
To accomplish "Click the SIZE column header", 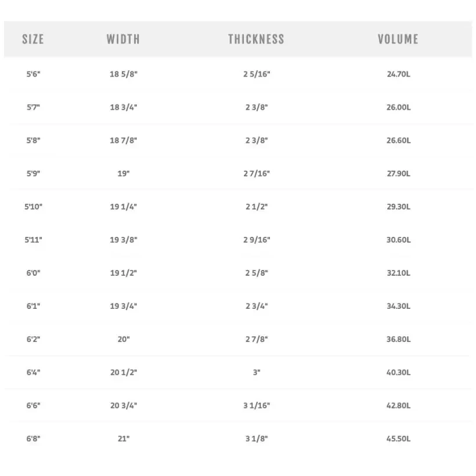I will tap(33, 39).
